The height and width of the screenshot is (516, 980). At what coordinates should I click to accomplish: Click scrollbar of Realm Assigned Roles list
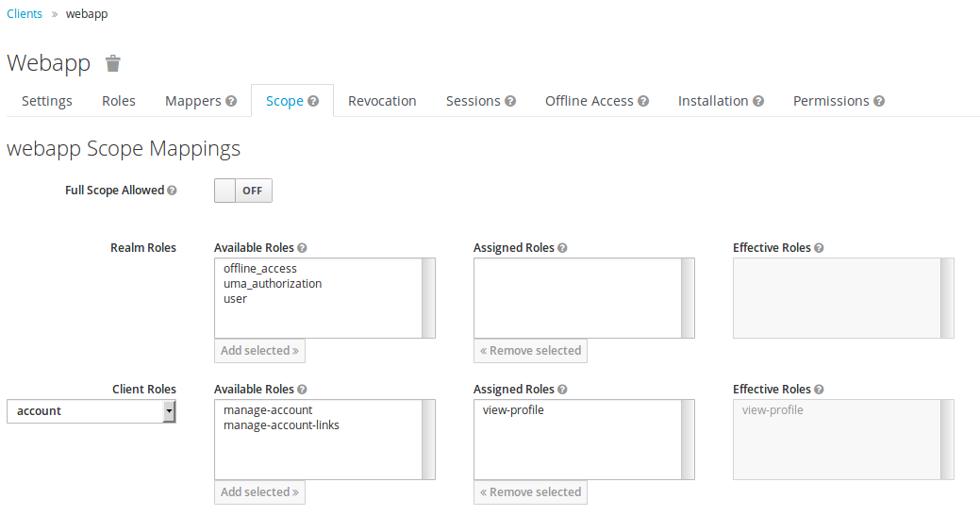click(688, 298)
